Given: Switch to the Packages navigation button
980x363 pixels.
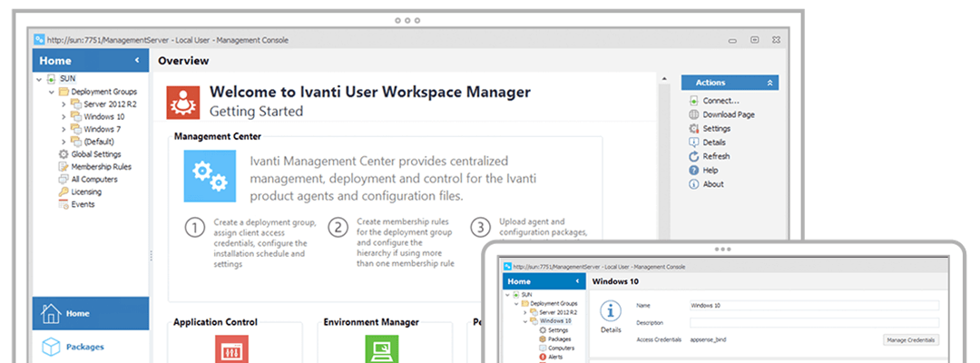Looking at the screenshot, I should pyautogui.click(x=91, y=347).
